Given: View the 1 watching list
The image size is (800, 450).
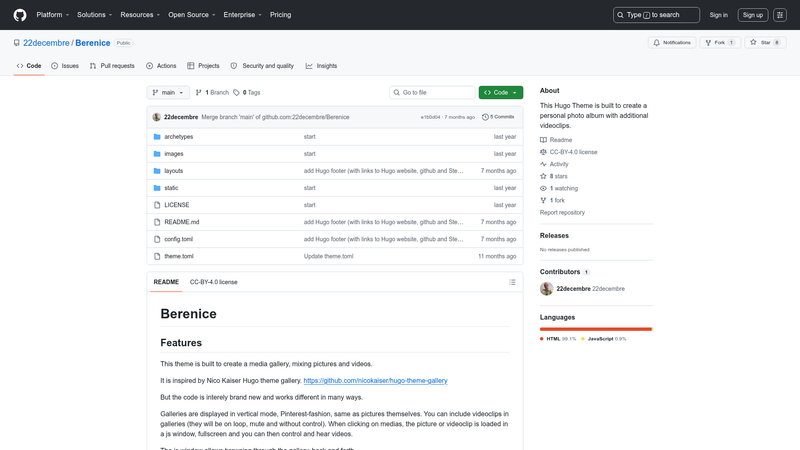Looking at the screenshot, I should pos(559,188).
